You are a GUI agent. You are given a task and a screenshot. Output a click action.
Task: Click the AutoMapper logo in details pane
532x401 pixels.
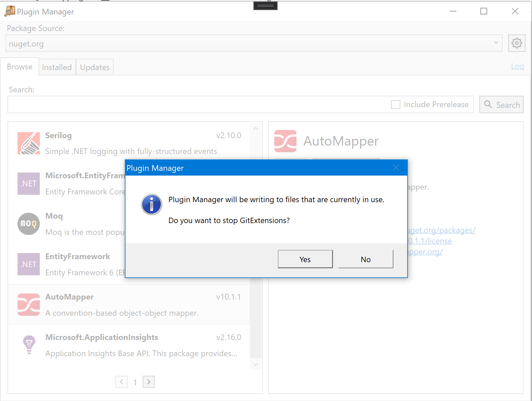[x=285, y=141]
